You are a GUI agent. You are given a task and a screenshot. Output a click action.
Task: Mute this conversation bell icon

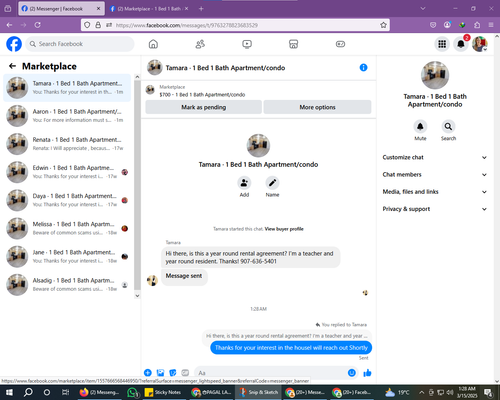420,126
